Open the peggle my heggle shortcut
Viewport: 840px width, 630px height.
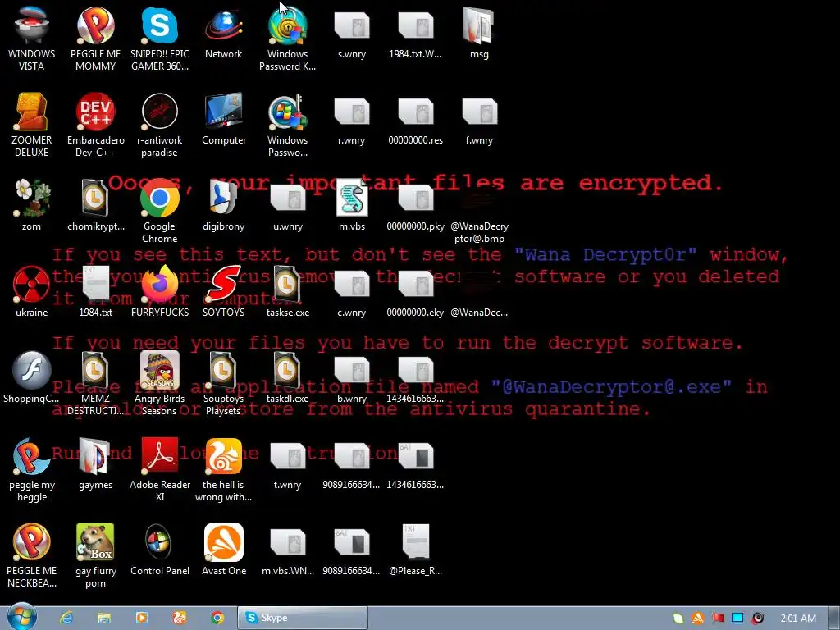32,469
